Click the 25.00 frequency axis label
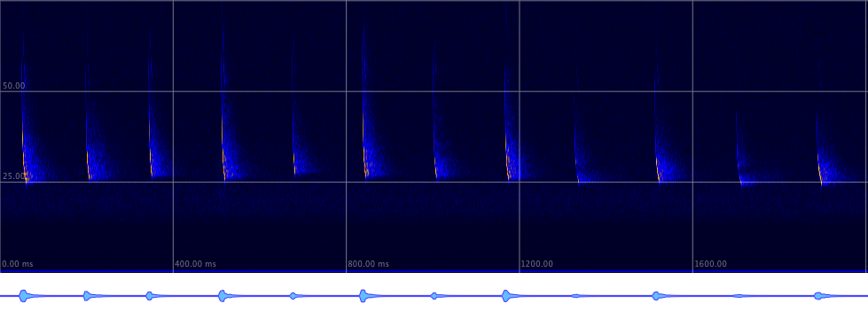The height and width of the screenshot is (319, 868). click(14, 176)
